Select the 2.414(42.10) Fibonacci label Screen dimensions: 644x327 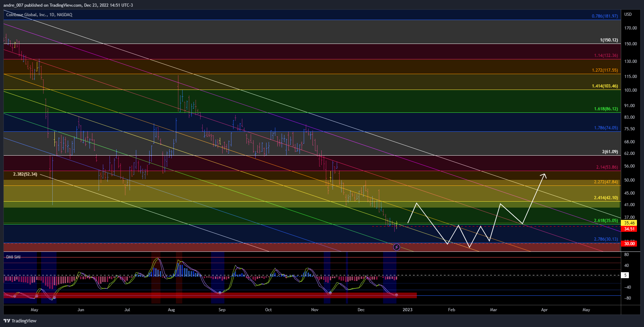point(606,198)
